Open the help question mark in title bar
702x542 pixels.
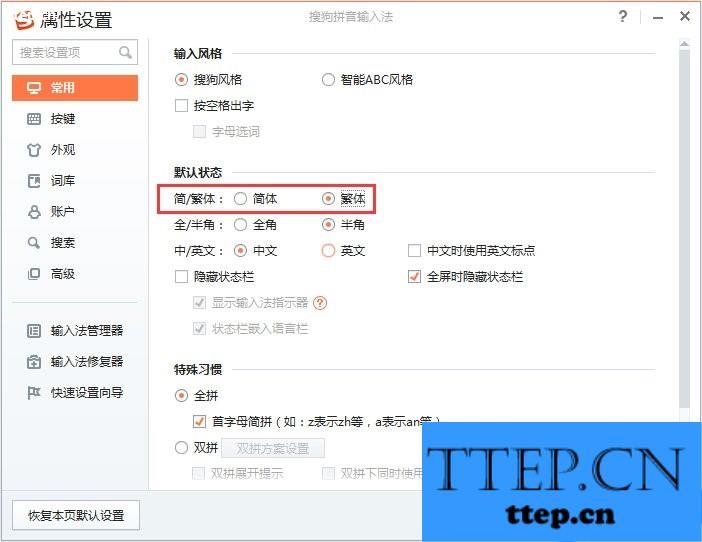tap(623, 17)
